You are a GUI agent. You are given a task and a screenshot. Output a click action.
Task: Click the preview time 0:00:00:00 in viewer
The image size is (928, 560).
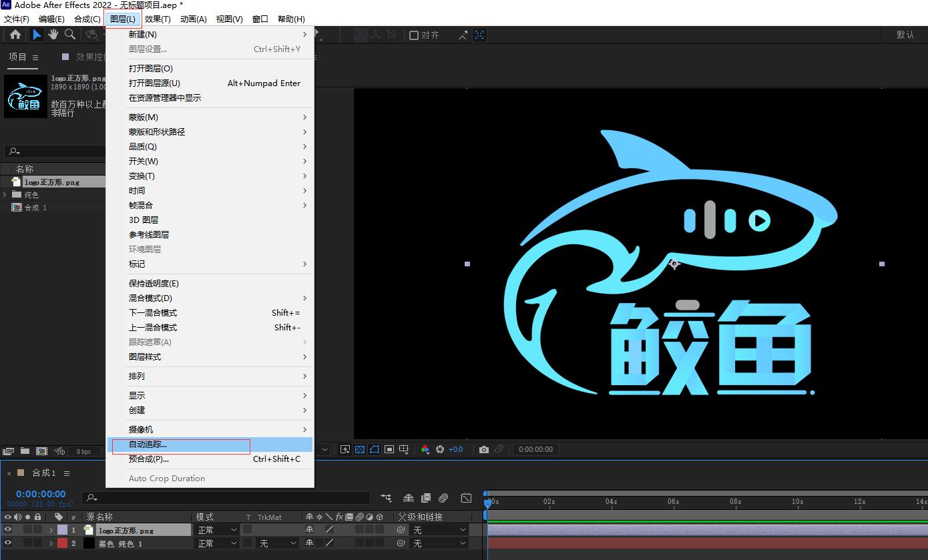(536, 449)
